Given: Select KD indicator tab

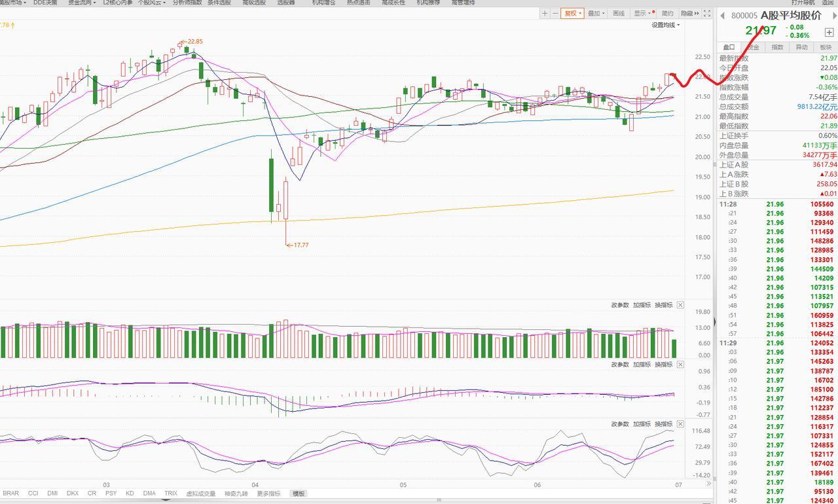Looking at the screenshot, I should tap(130, 494).
